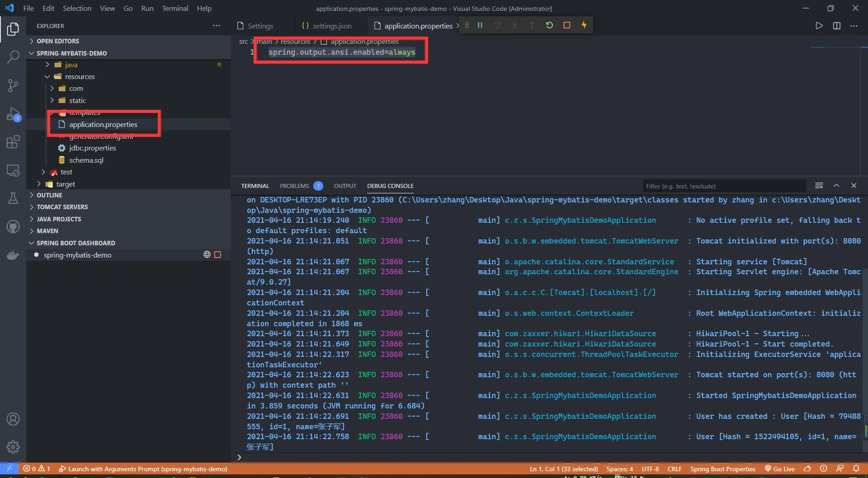Open the Source Control view
Viewport: 868px width, 478px height.
(13, 85)
